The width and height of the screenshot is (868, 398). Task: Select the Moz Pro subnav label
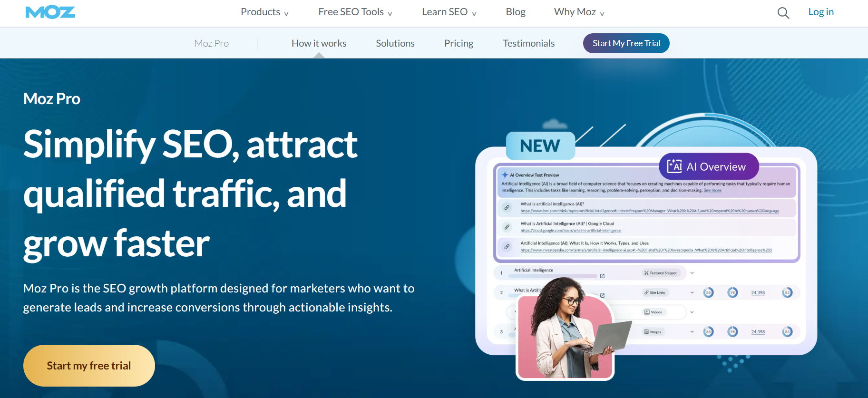tap(212, 43)
